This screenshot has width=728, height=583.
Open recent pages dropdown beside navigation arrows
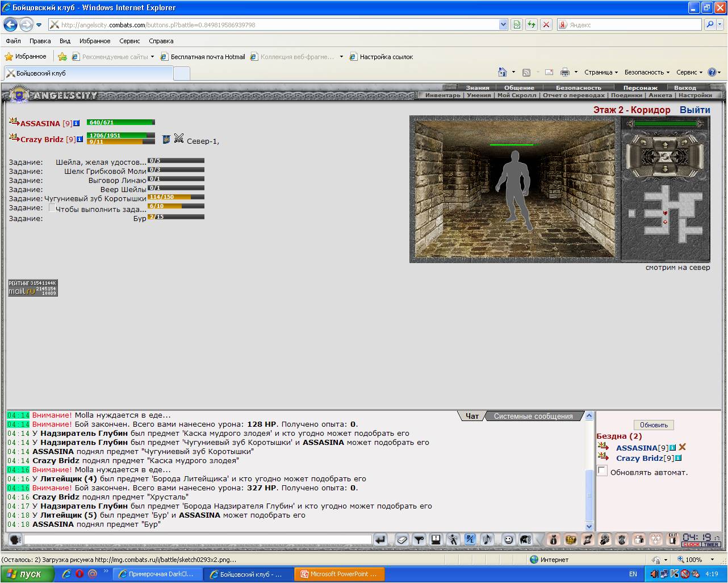click(x=39, y=25)
